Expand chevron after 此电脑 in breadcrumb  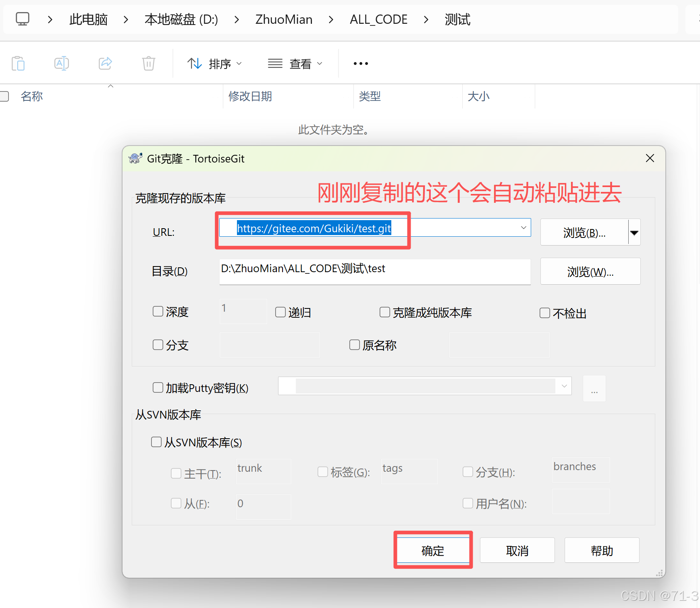126,19
